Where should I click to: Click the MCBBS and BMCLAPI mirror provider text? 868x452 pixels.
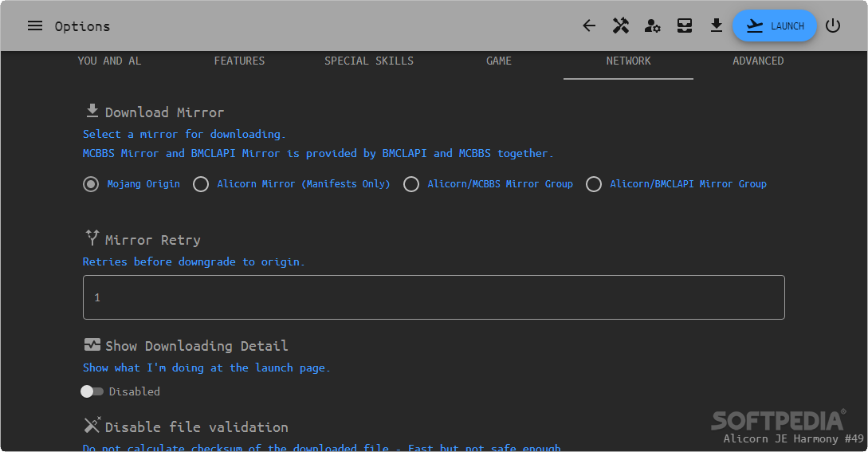point(318,153)
